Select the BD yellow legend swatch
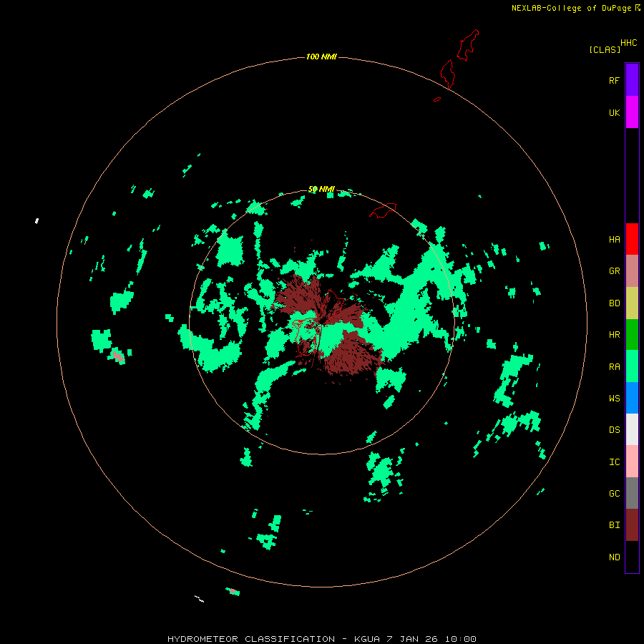Viewport: 644px width, 644px height. tap(632, 303)
